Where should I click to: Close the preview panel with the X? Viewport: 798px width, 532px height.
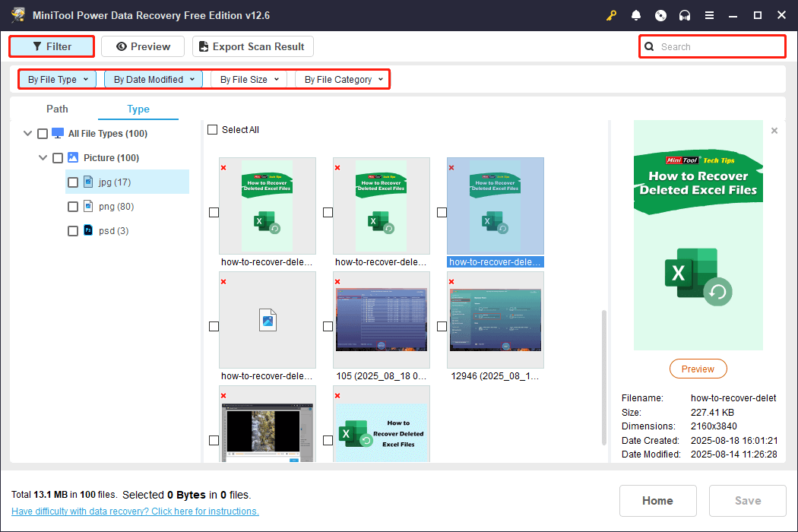tap(774, 131)
